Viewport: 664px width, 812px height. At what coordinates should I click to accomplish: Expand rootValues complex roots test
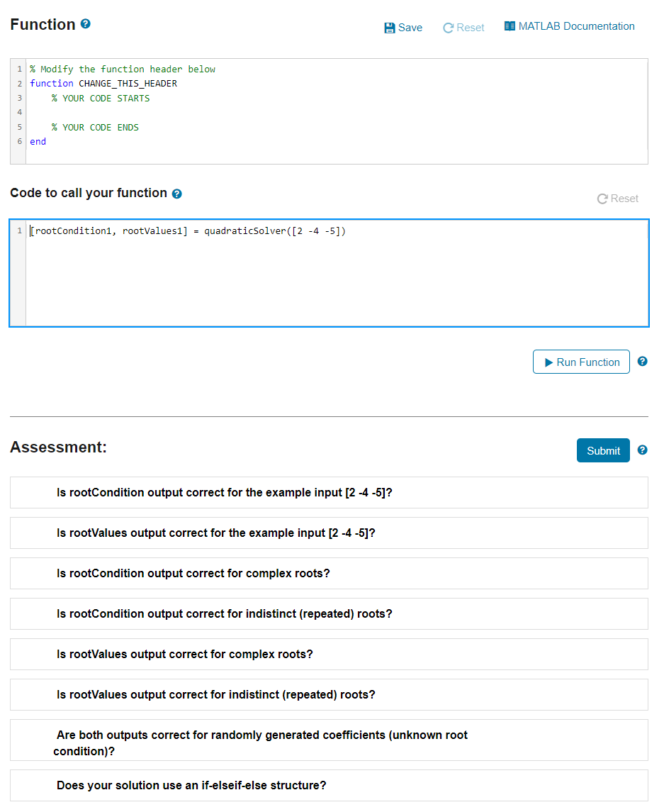(329, 654)
